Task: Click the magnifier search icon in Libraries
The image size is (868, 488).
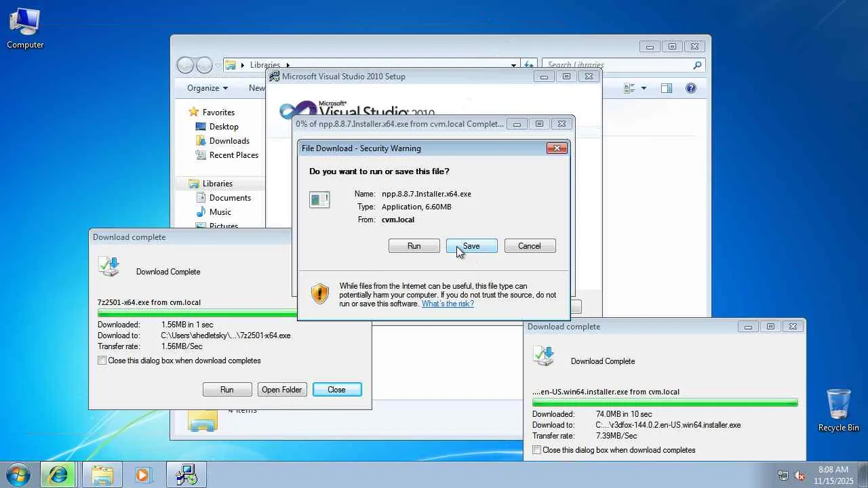Action: click(697, 65)
